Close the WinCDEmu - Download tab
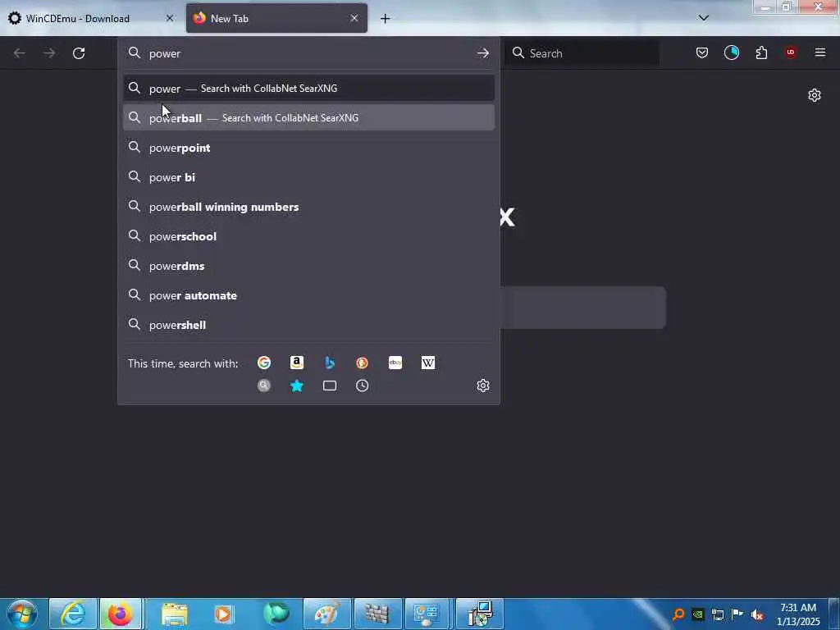Viewport: 840px width, 630px height. pos(170,18)
